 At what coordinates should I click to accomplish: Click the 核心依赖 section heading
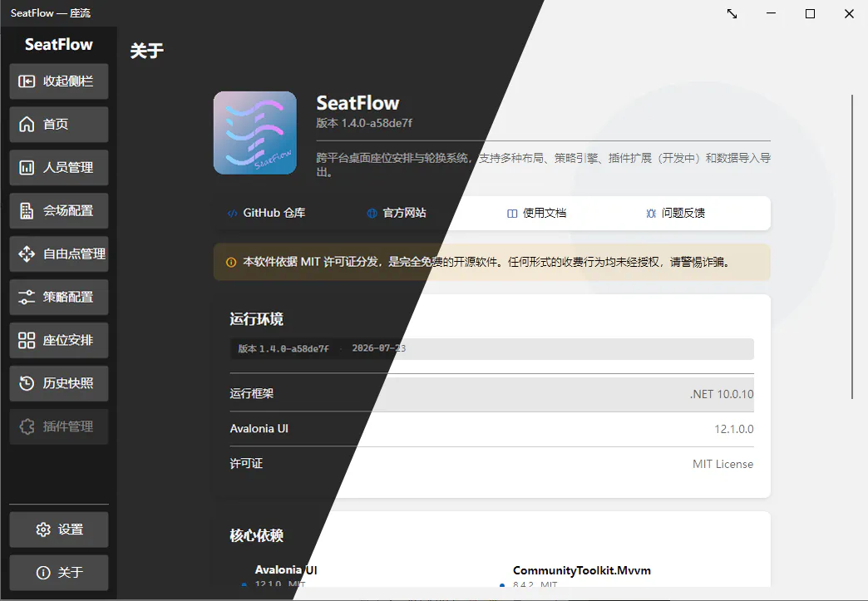click(256, 535)
